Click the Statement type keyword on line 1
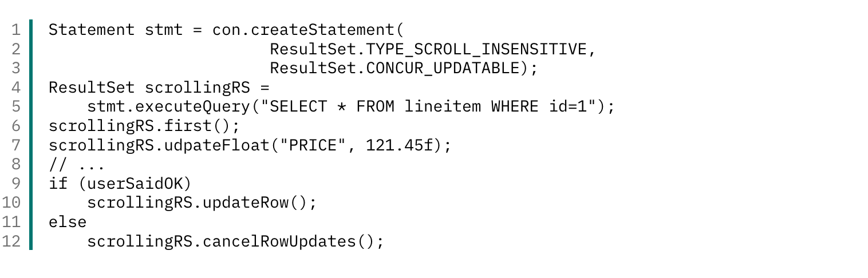This screenshot has width=868, height=278. pos(92,30)
